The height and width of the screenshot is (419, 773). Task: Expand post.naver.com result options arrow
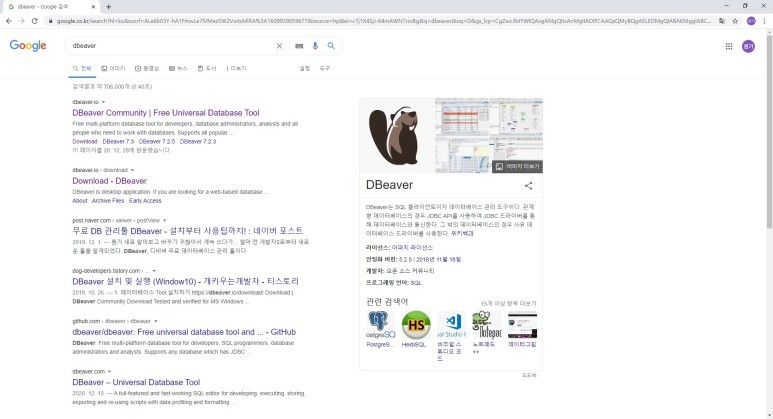tap(165, 220)
